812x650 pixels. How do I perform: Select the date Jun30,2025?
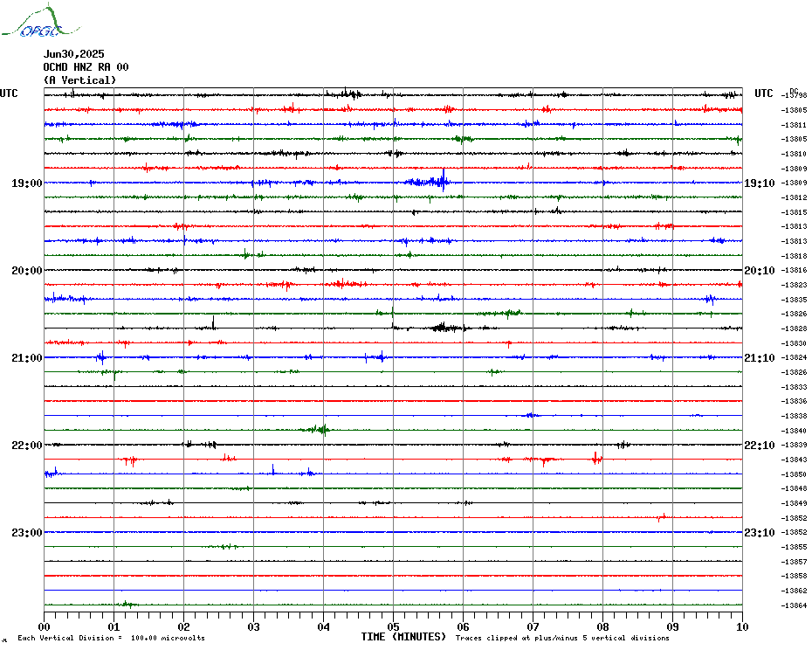click(73, 54)
